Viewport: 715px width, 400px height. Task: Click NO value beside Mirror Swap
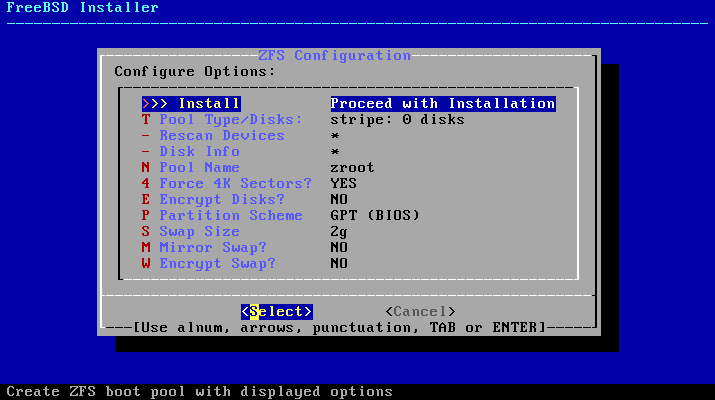pos(339,248)
